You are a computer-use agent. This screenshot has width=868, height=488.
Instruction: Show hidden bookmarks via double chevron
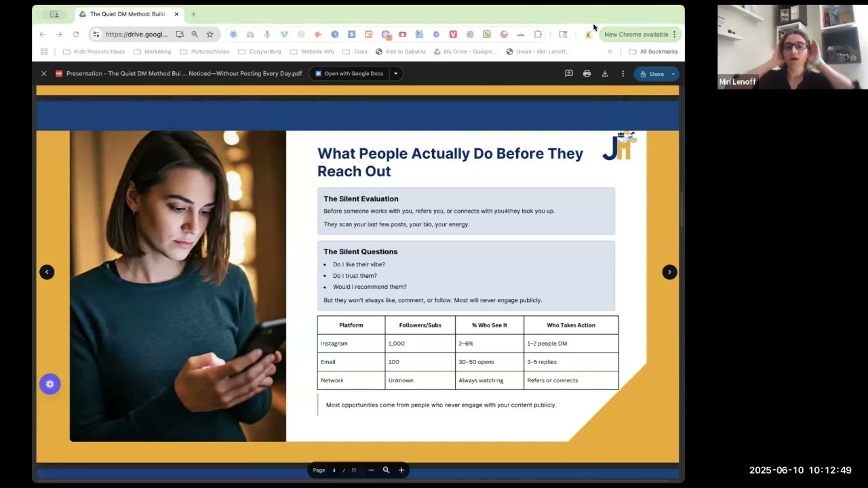(610, 52)
